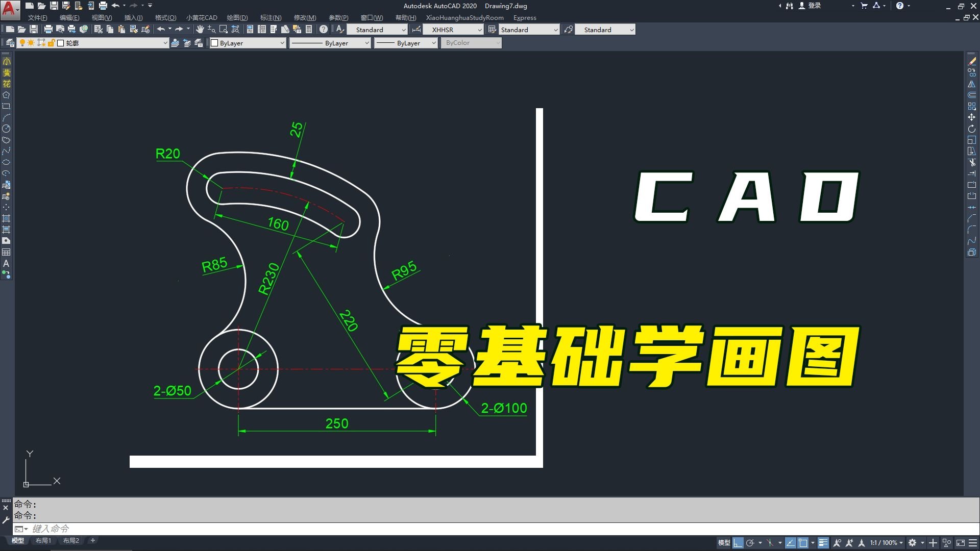The height and width of the screenshot is (551, 980).
Task: Toggle object snap in the status bar
Action: pos(803,543)
